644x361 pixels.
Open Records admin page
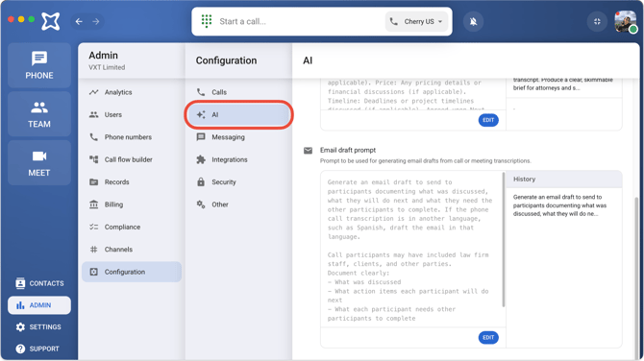(132, 182)
